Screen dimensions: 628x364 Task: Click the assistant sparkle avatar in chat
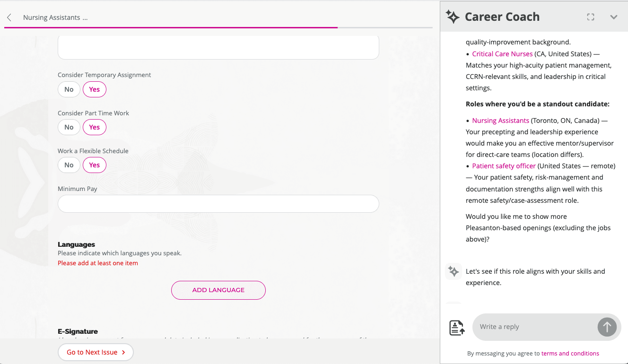pyautogui.click(x=453, y=271)
